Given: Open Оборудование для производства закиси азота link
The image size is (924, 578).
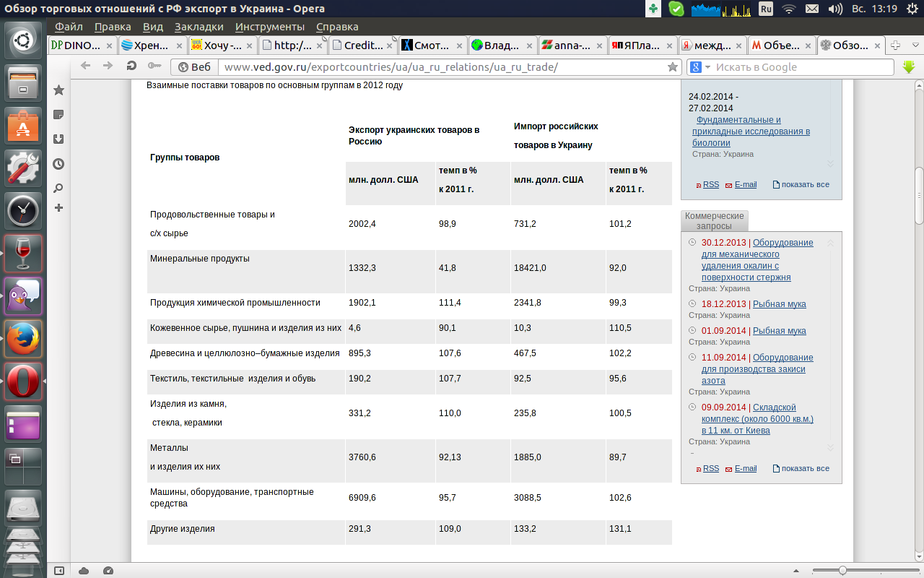Looking at the screenshot, I should [757, 368].
